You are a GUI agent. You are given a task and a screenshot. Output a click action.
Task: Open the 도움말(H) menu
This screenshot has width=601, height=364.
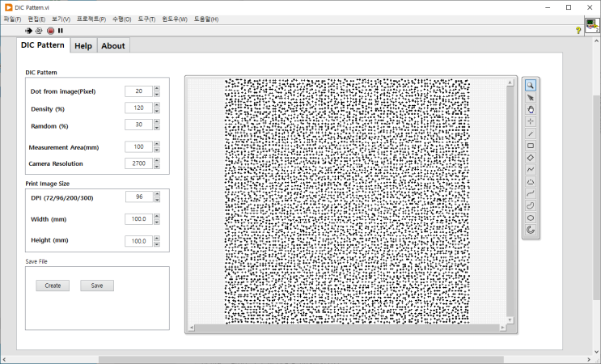pyautogui.click(x=206, y=19)
